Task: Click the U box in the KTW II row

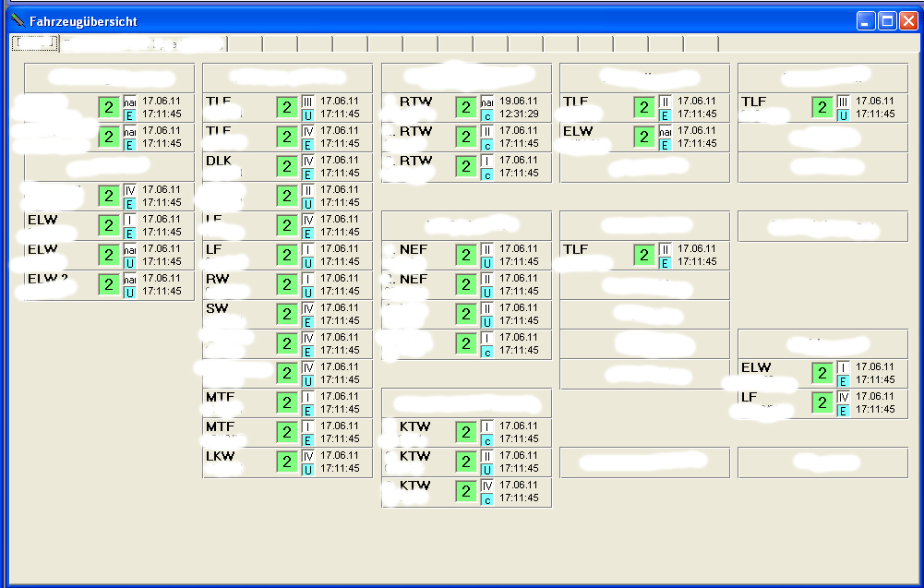Action: tap(486, 470)
